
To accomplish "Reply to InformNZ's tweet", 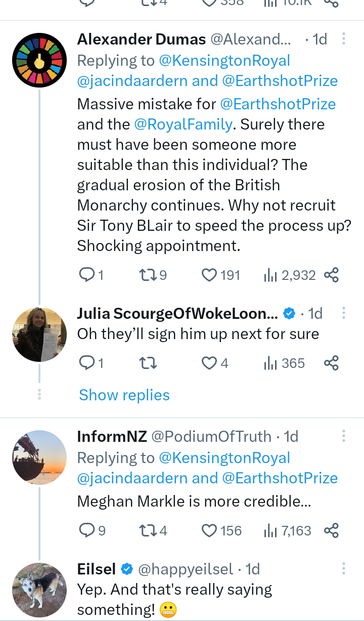I will pos(87,530).
